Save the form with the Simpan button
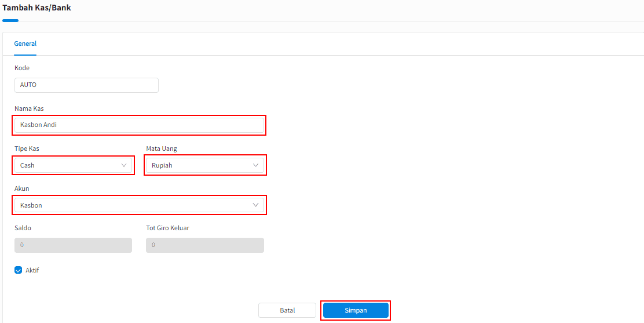 click(356, 310)
